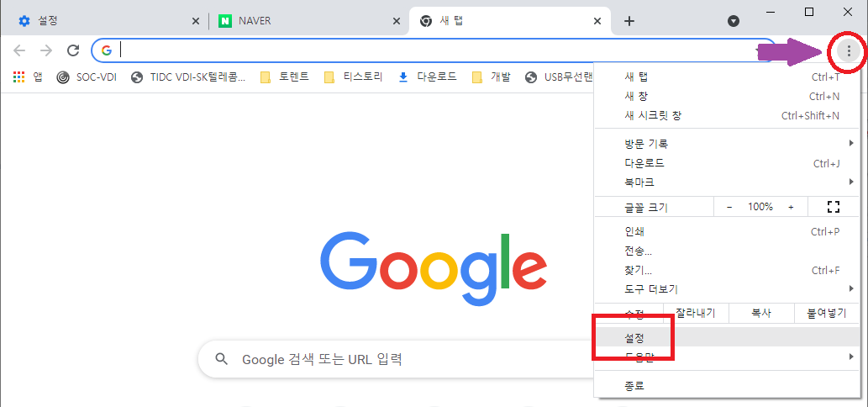The height and width of the screenshot is (407, 868).
Task: Reload the page with refresh icon
Action: point(73,51)
